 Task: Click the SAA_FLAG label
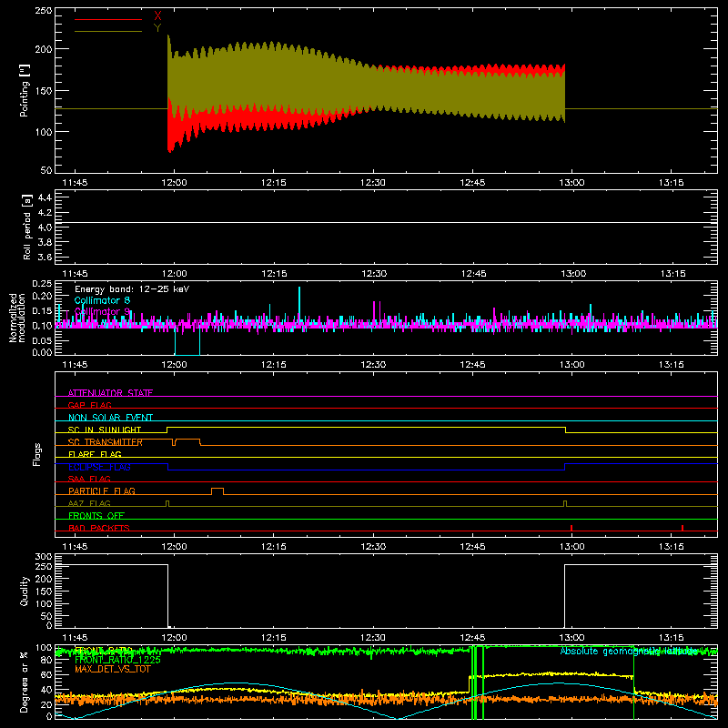click(89, 479)
